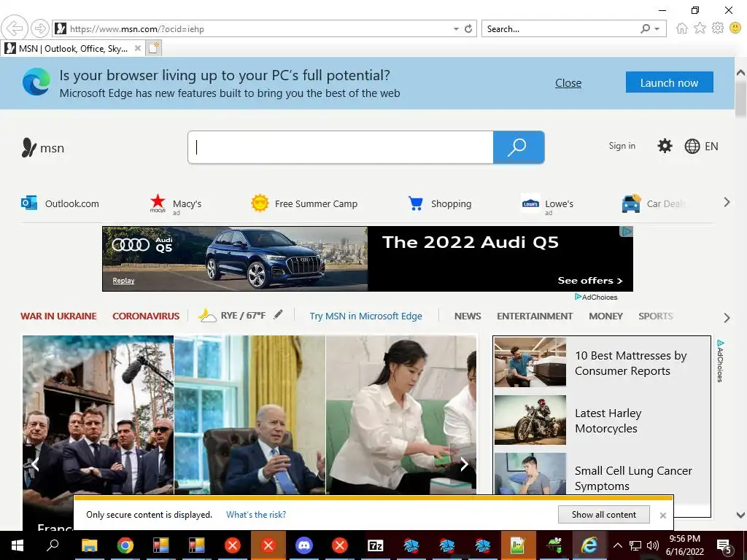Image resolution: width=747 pixels, height=560 pixels.
Task: Open the address bar autocomplete dropdown arrow
Action: click(456, 29)
